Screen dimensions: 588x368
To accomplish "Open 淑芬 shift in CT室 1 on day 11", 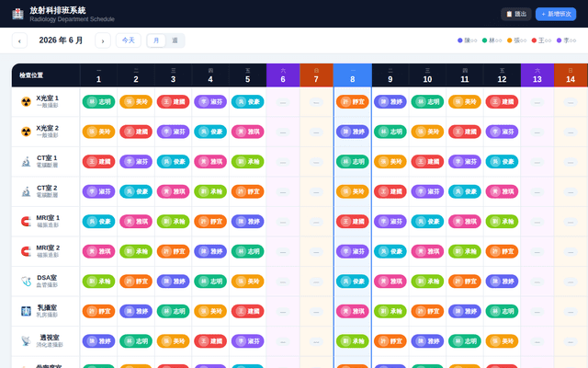I will point(465,162).
